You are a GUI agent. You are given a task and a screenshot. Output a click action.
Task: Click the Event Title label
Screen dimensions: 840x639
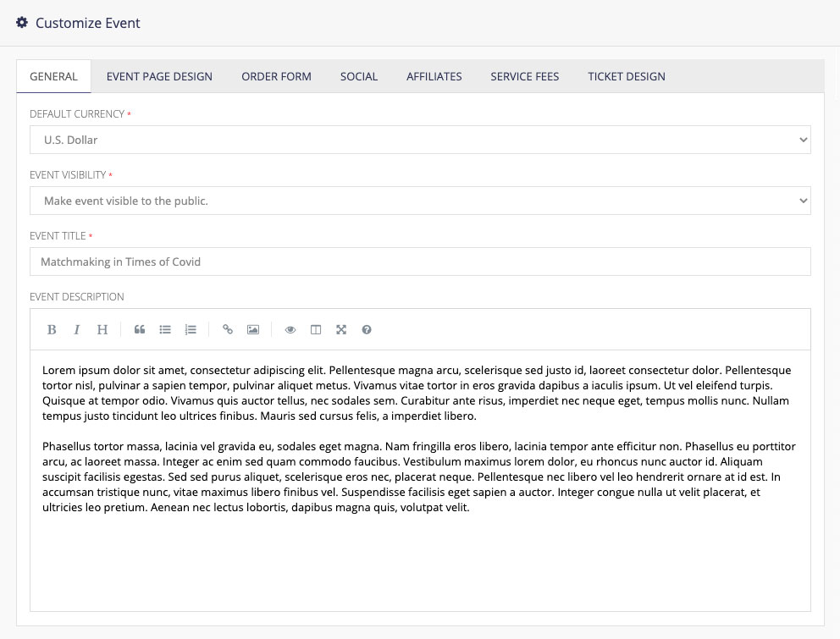click(58, 236)
